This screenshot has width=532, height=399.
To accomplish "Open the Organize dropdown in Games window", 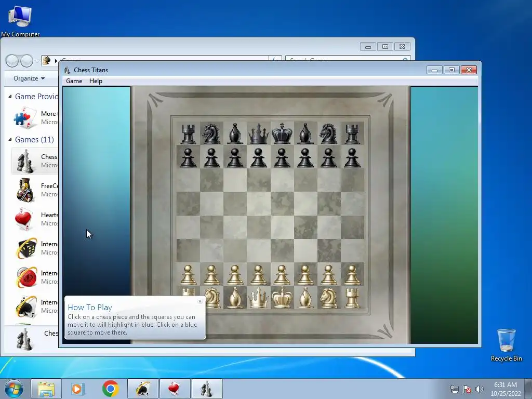I will click(29, 78).
